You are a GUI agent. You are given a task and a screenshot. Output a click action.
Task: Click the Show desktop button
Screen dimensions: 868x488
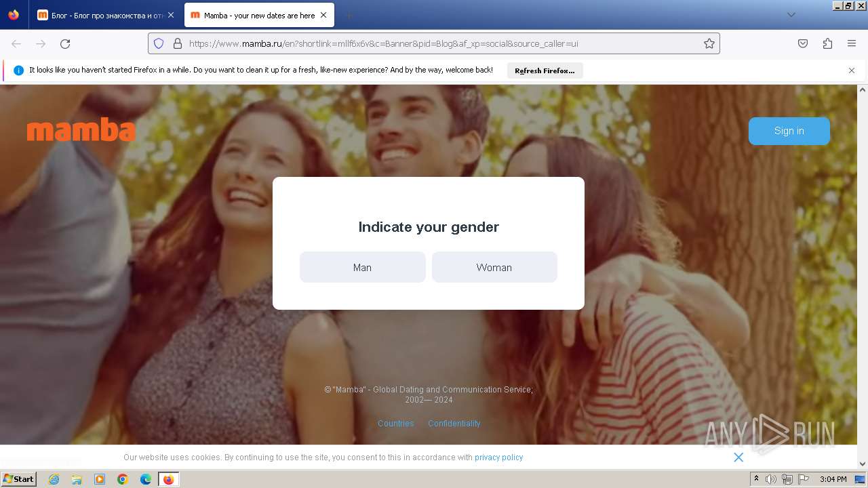[861, 479]
